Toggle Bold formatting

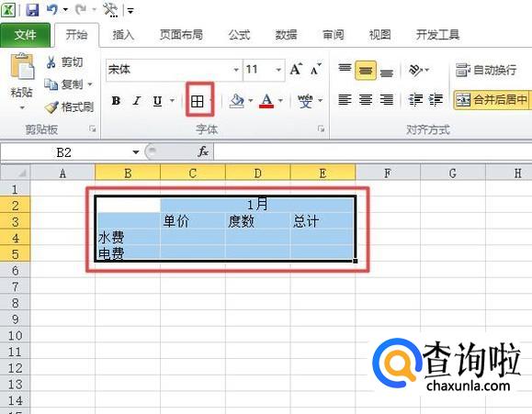coord(116,101)
